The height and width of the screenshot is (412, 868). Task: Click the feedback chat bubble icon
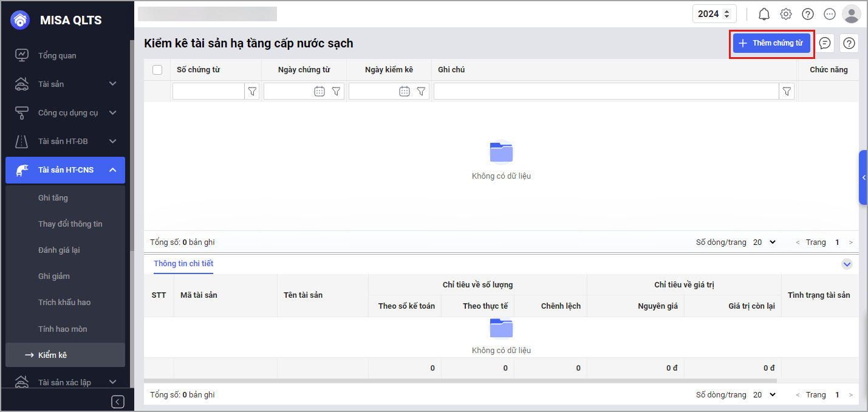[825, 43]
